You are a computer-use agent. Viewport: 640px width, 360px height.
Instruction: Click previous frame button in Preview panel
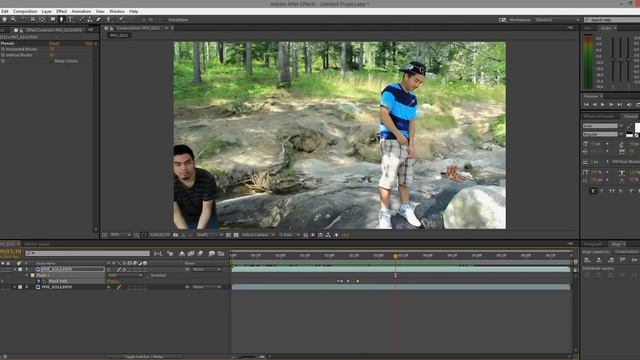(595, 105)
